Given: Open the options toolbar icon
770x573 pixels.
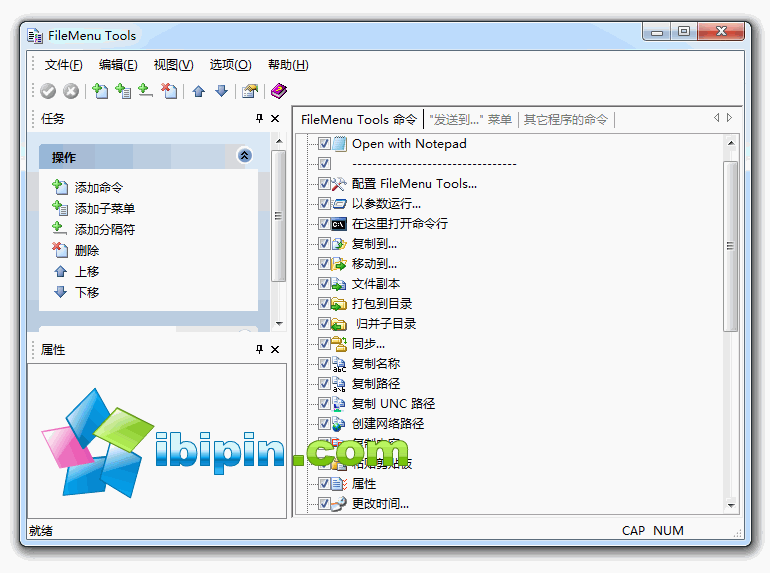Looking at the screenshot, I should [250, 91].
